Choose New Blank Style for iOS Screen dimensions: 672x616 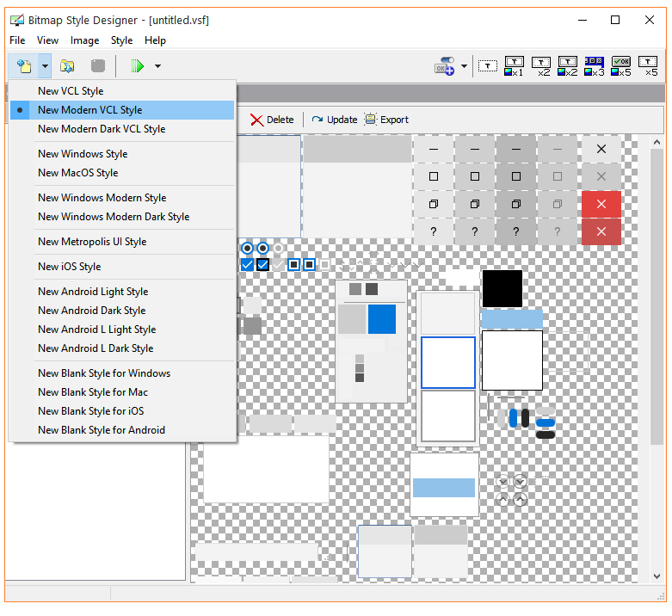[122, 411]
